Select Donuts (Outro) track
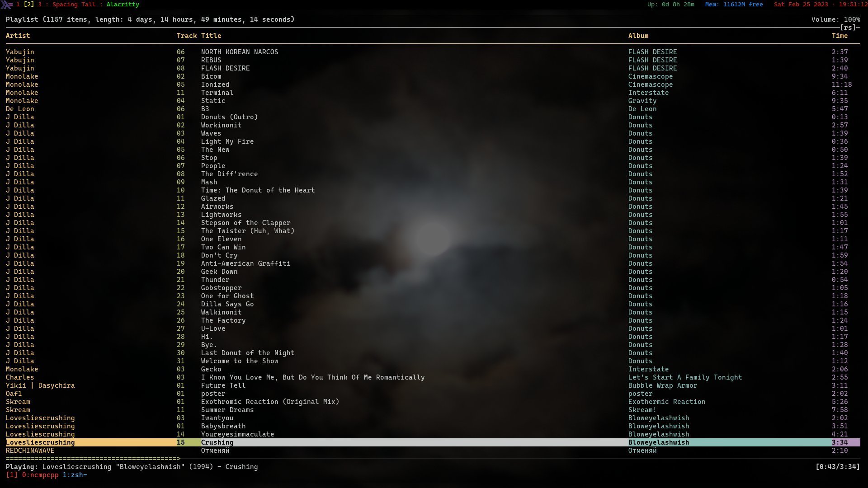The width and height of the screenshot is (868, 488). coord(433,117)
